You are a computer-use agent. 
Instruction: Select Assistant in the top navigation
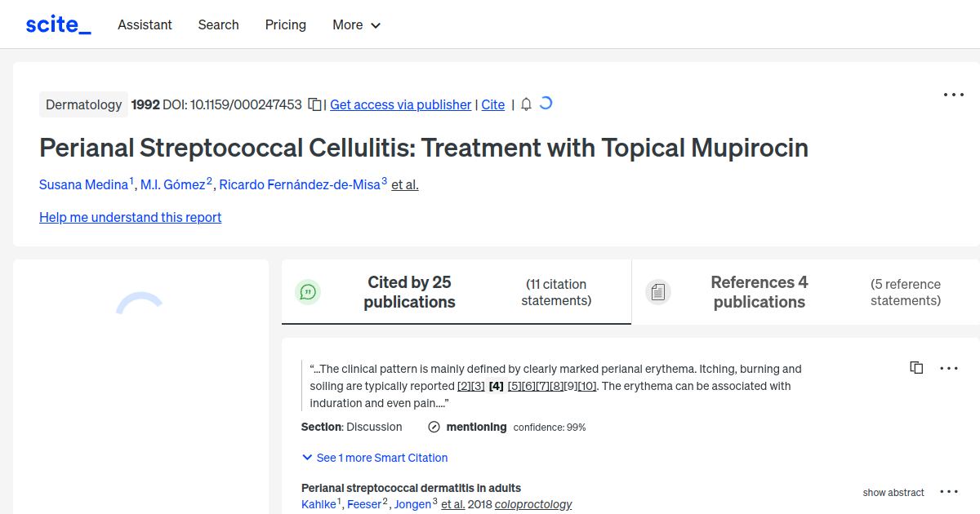[x=145, y=24]
